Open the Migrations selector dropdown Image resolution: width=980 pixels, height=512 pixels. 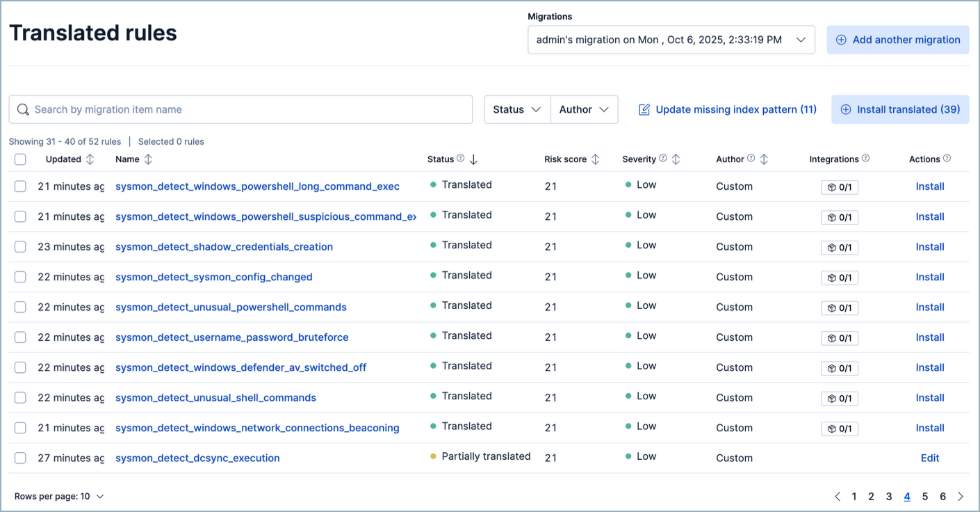click(671, 40)
